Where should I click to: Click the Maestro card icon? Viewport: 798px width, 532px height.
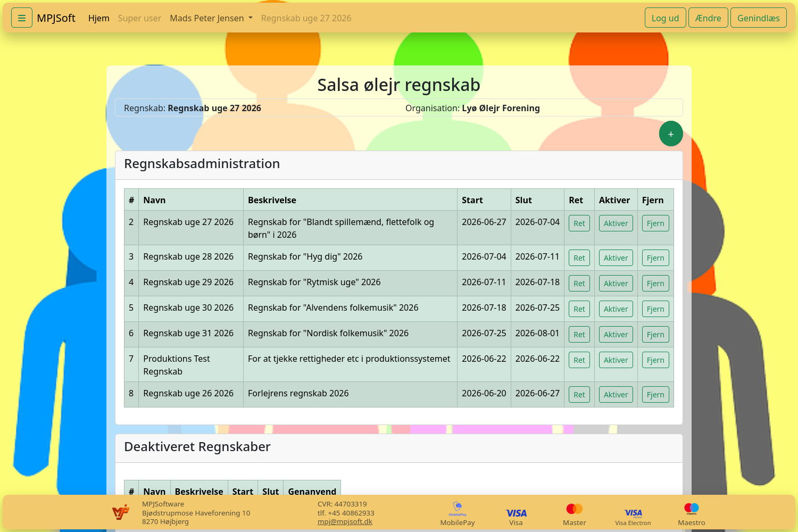[x=692, y=509]
